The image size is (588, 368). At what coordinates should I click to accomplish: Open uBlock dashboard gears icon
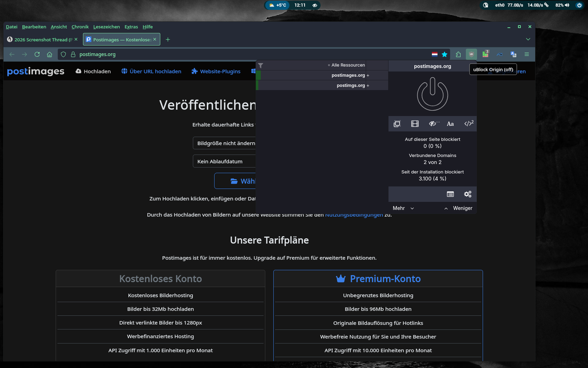468,194
